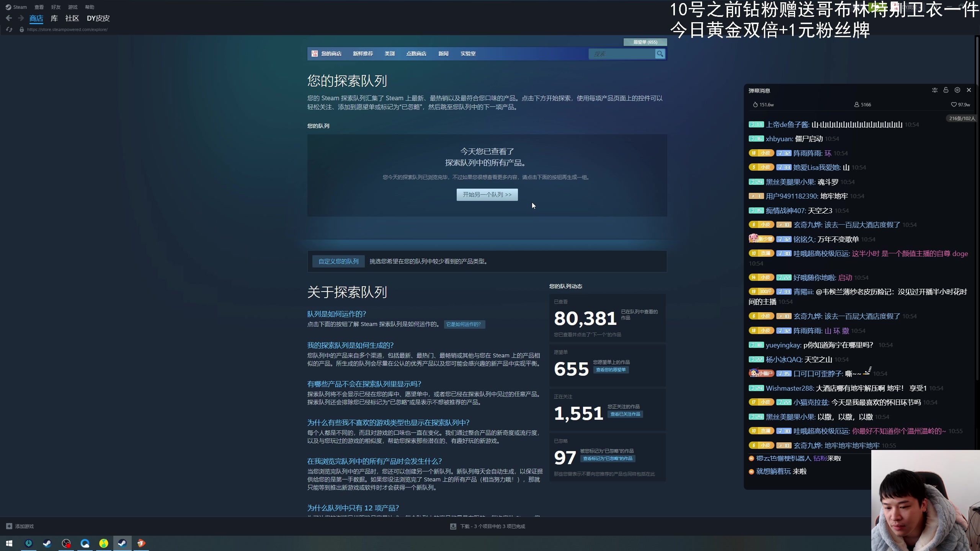Screen dimensions: 980x551
Task: Go forward with the Steam forward arrow
Action: 21,18
